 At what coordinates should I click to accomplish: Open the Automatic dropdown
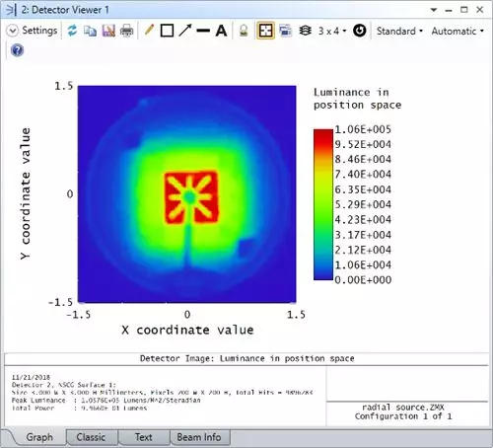point(458,31)
